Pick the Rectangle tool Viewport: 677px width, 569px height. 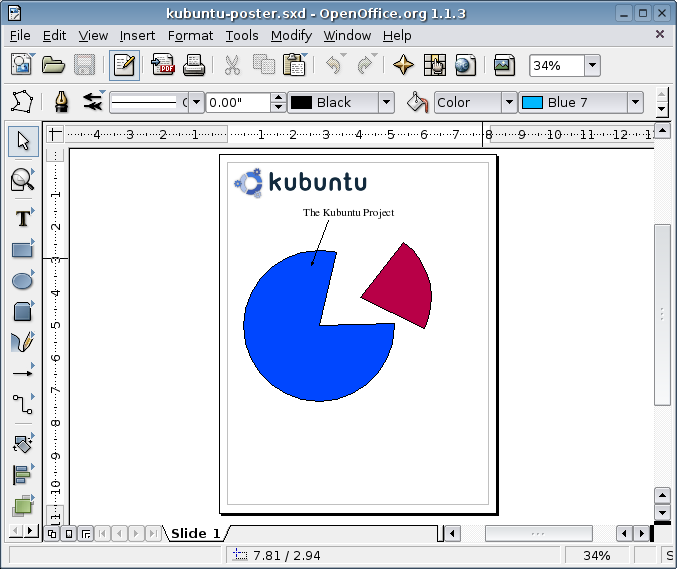[x=22, y=250]
